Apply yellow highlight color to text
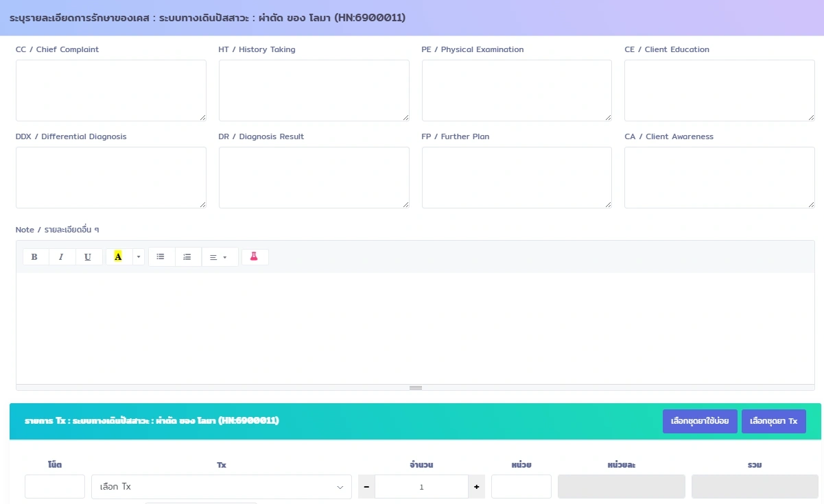Image resolution: width=824 pixels, height=504 pixels. tap(118, 257)
